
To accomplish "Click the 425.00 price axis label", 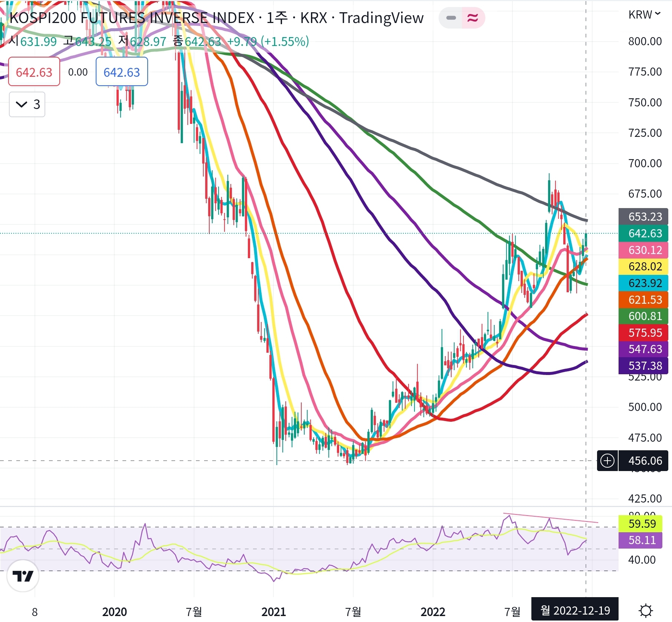I will click(x=645, y=498).
